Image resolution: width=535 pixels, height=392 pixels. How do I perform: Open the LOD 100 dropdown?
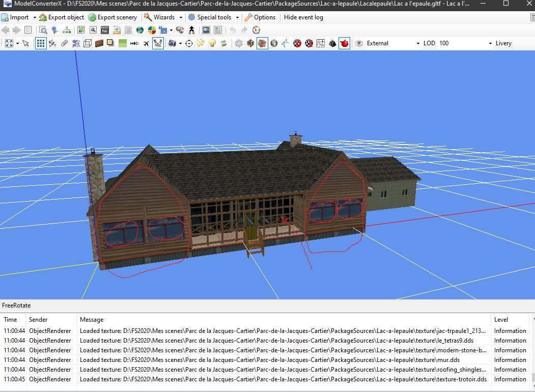point(465,43)
